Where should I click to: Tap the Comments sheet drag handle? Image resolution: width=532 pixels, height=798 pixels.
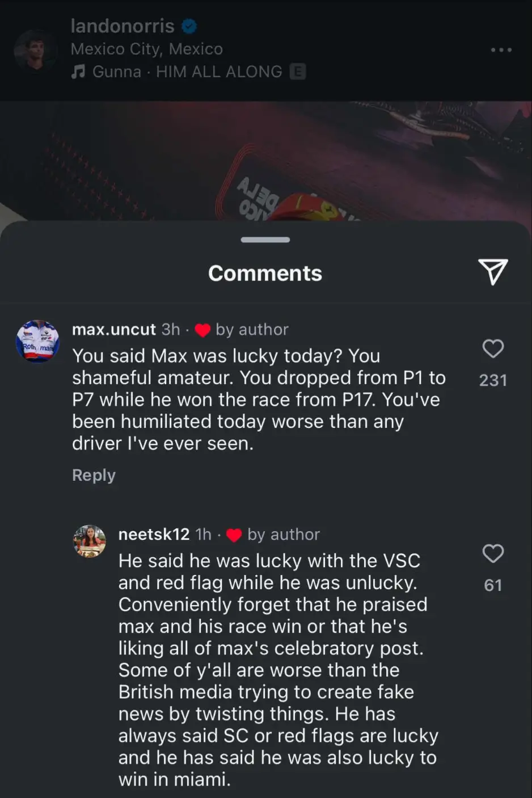point(265,240)
